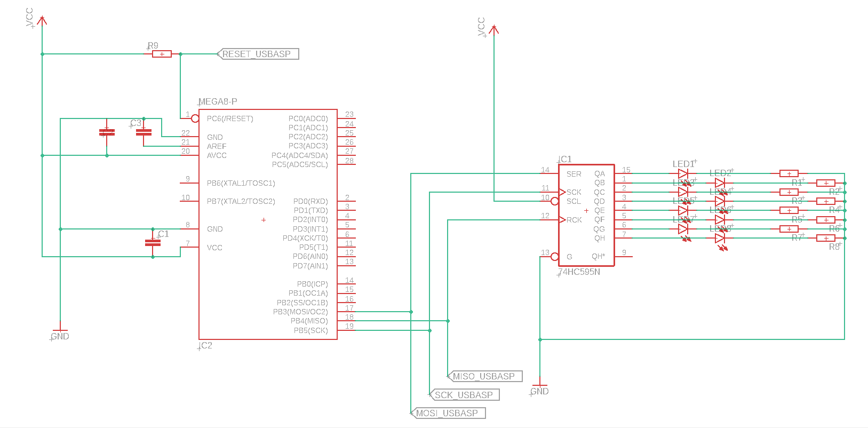Click the C1 name label

click(x=163, y=234)
